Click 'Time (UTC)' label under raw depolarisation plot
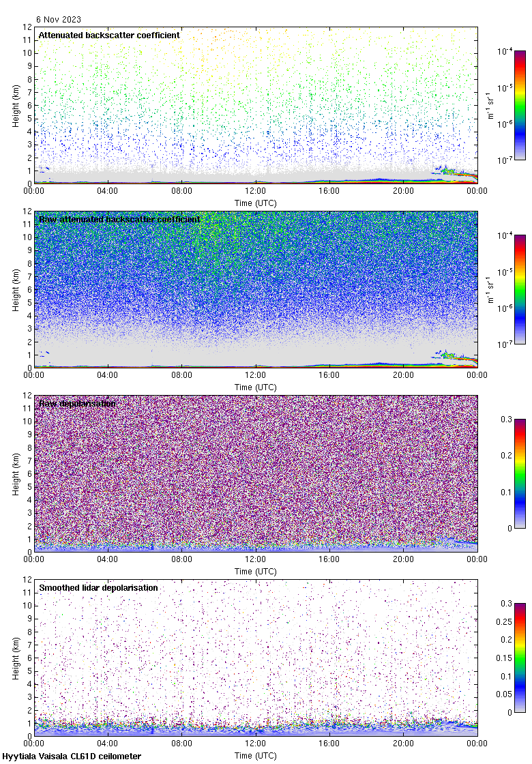 [x=255, y=572]
